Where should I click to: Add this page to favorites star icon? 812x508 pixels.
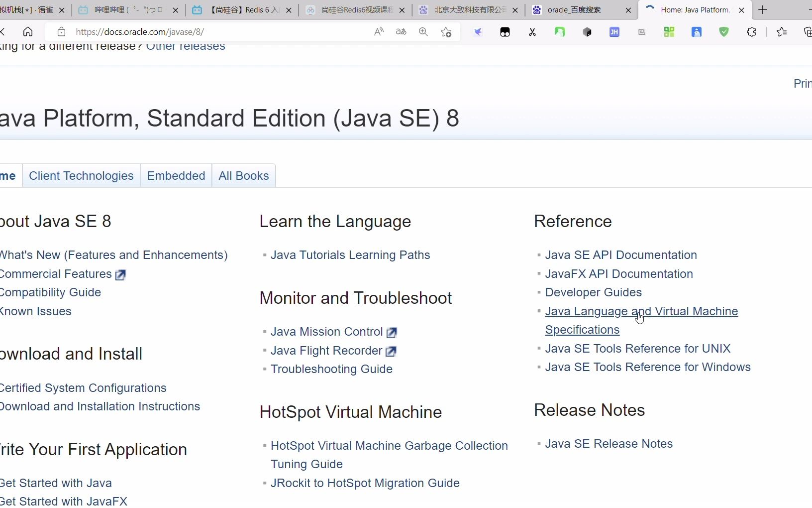click(x=446, y=32)
